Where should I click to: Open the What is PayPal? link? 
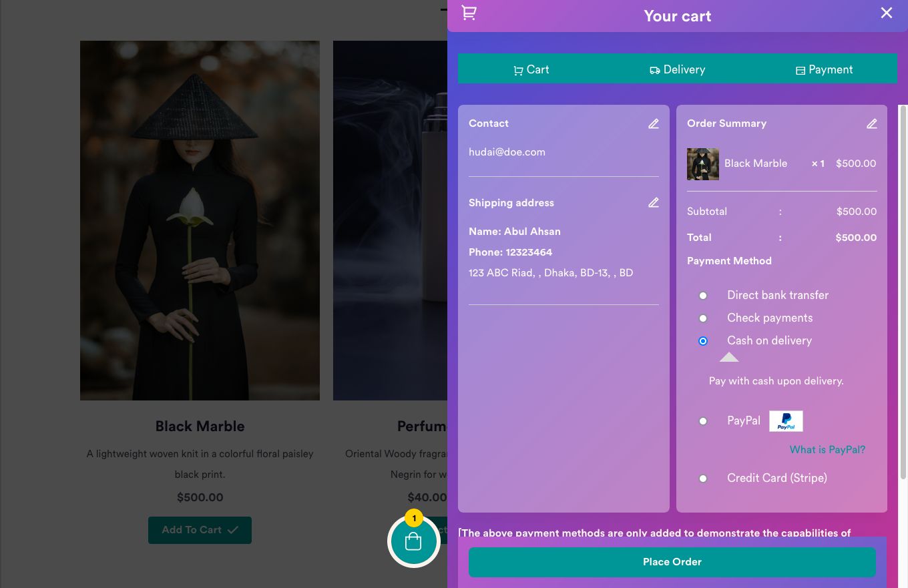(827, 450)
